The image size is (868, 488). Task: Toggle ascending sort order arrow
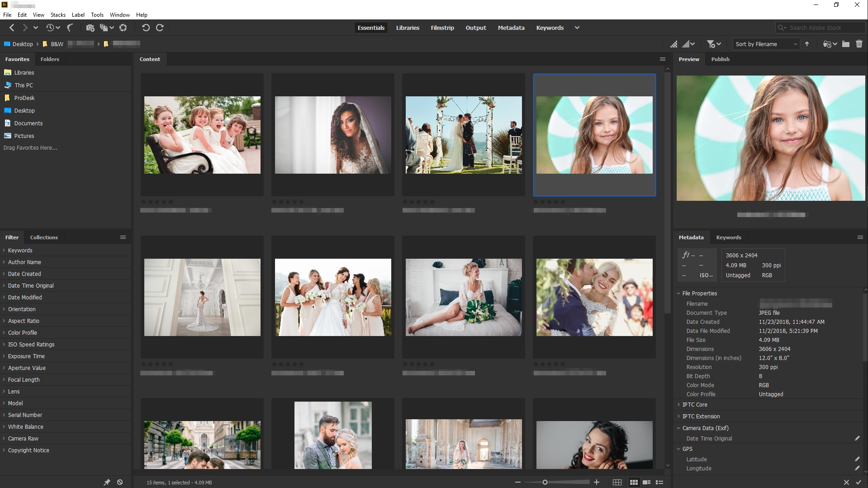click(x=807, y=44)
